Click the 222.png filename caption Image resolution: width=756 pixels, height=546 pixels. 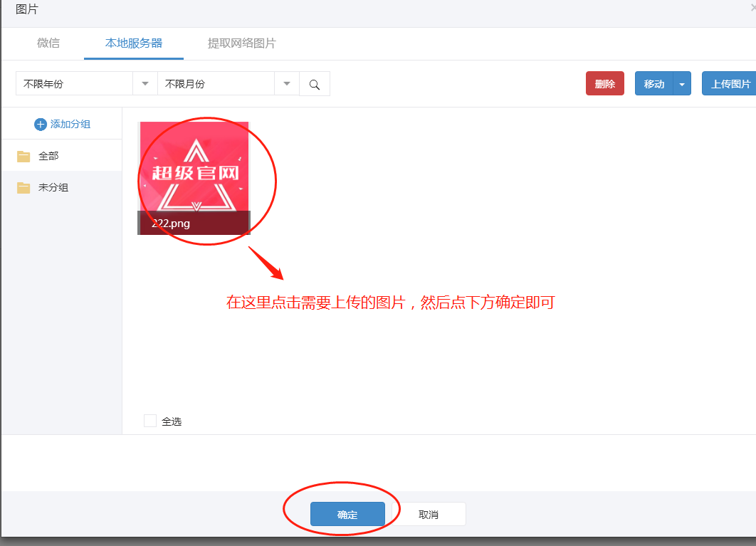tap(171, 224)
